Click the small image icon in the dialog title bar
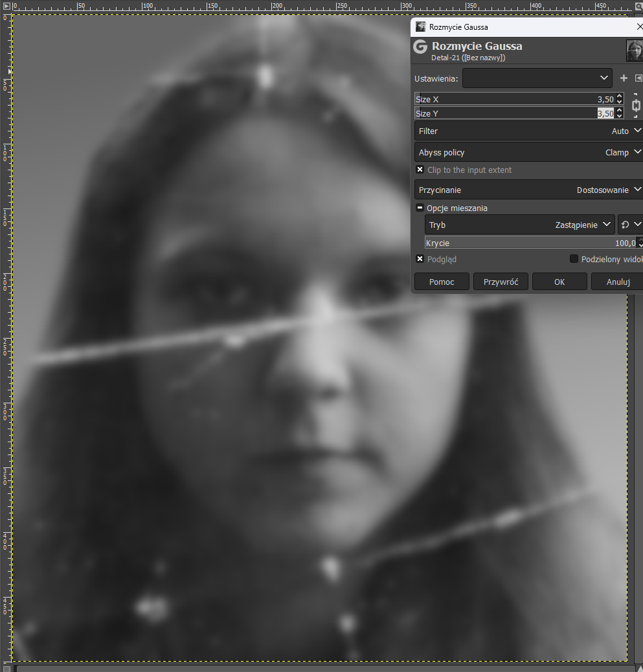This screenshot has width=643, height=672. [x=420, y=27]
